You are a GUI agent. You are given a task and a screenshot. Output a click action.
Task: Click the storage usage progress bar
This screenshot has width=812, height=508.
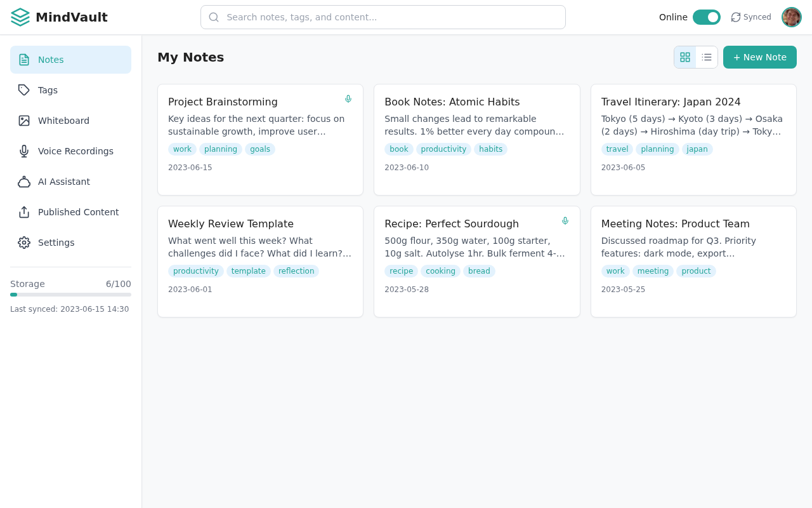click(x=70, y=294)
